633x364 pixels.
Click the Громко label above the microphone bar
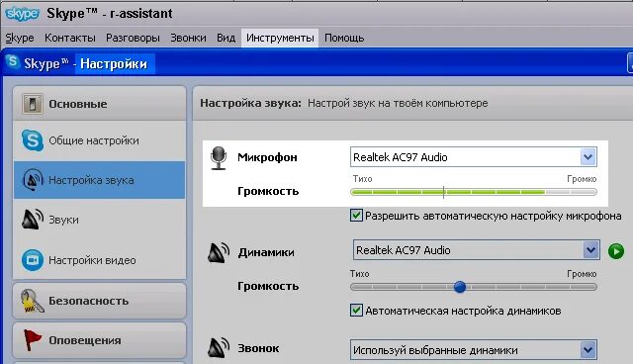coord(582,179)
